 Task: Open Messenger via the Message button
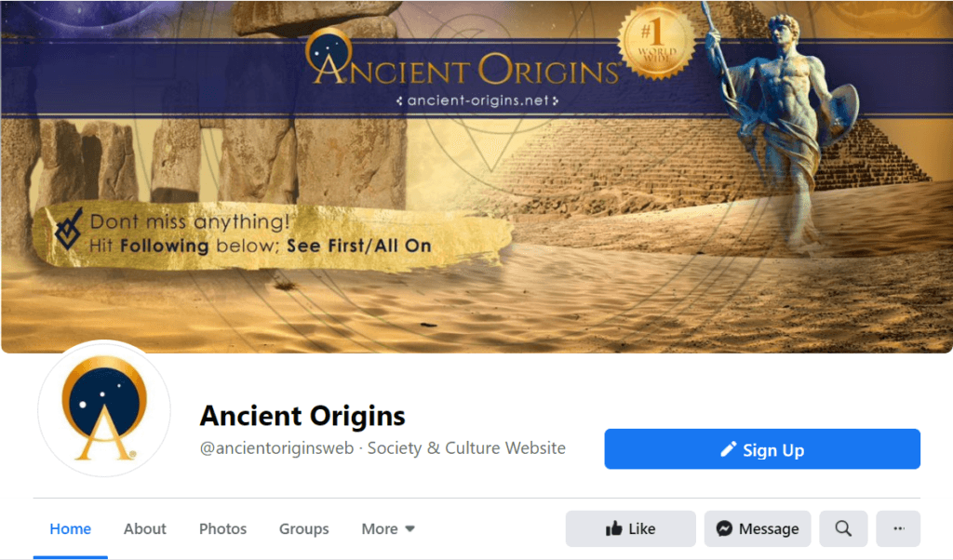[x=758, y=528]
